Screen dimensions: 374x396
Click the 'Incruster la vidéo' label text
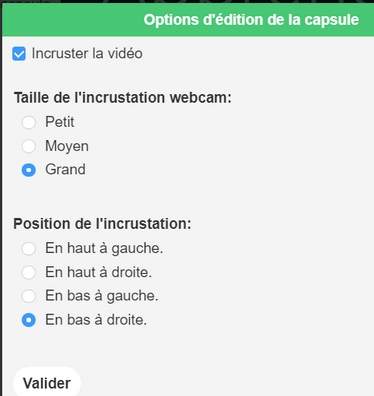click(87, 53)
